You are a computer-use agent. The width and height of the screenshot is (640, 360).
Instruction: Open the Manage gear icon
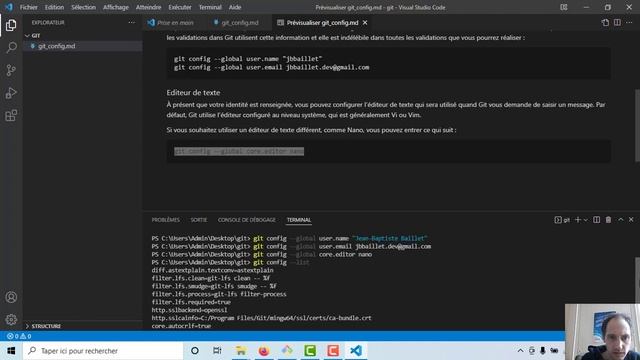[11, 320]
